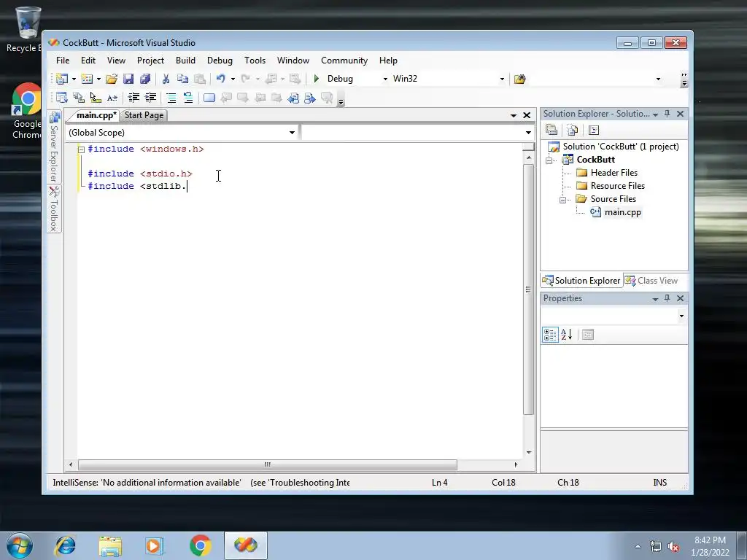Open the Properties object selector dropdown

point(681,316)
